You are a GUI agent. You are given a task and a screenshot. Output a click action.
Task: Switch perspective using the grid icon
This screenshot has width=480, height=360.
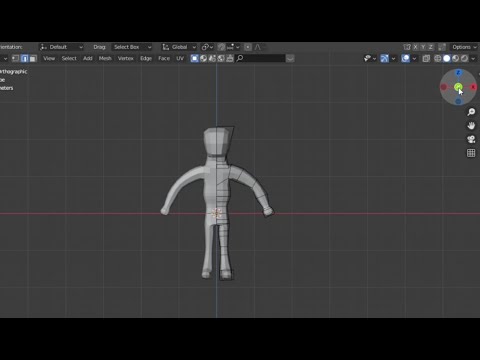pos(471,153)
